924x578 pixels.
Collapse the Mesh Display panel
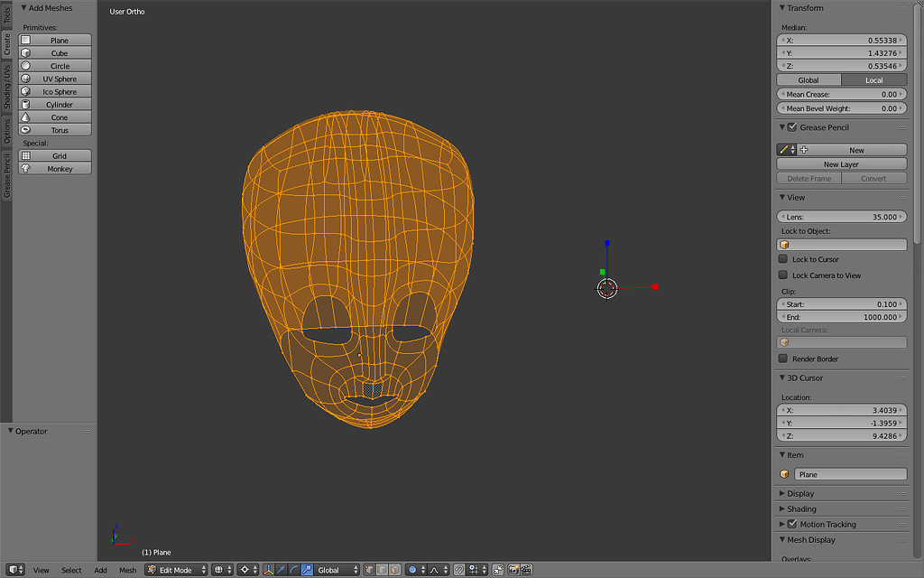point(782,539)
